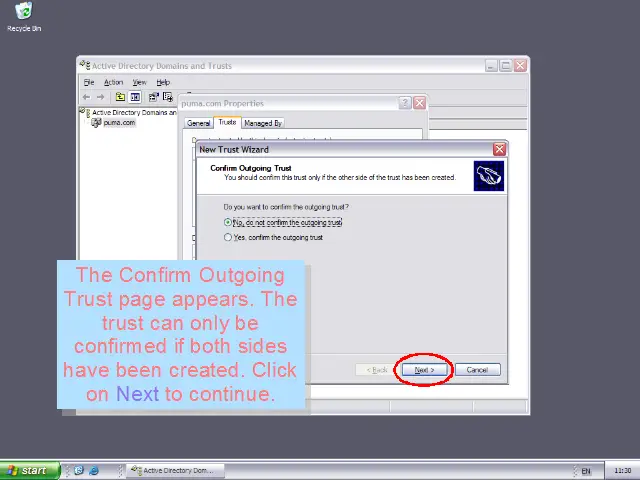Select puma.com domain in console tree
The width and height of the screenshot is (640, 480).
[x=118, y=123]
